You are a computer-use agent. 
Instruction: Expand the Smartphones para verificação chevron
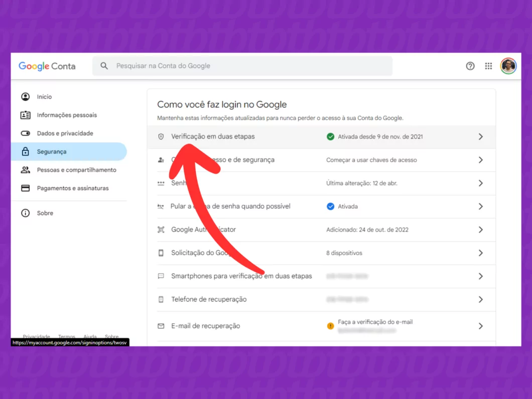pyautogui.click(x=481, y=276)
